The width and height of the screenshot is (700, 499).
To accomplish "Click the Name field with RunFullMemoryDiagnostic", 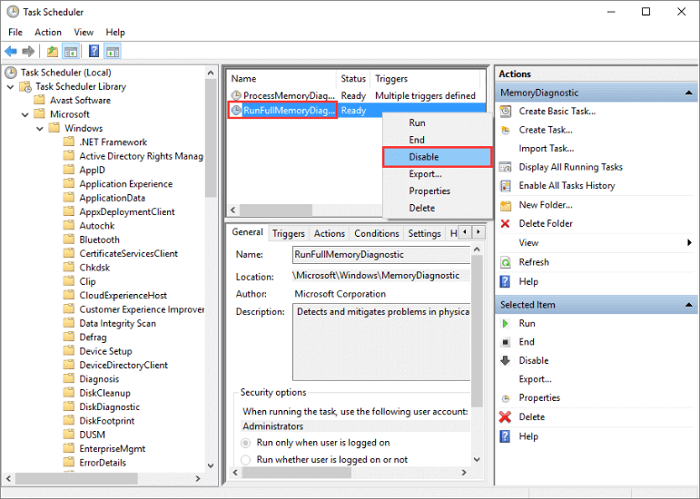I will pos(381,255).
